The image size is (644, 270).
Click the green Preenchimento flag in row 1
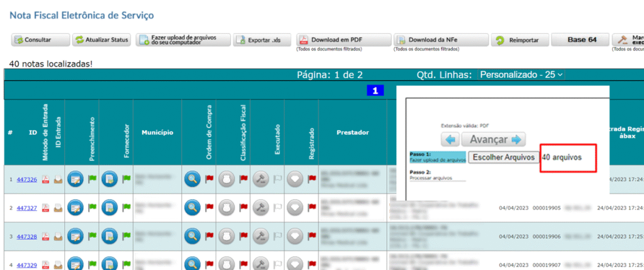click(x=92, y=180)
